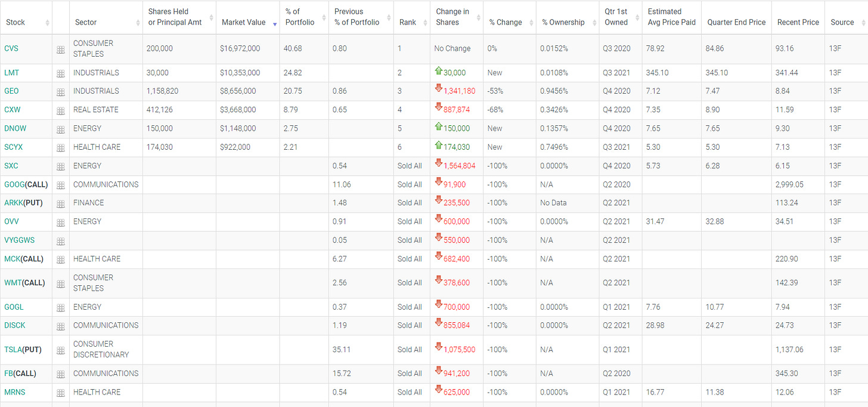The image size is (868, 407).
Task: Select the 35.11 previous portfolio percent cell
Action: [361, 350]
